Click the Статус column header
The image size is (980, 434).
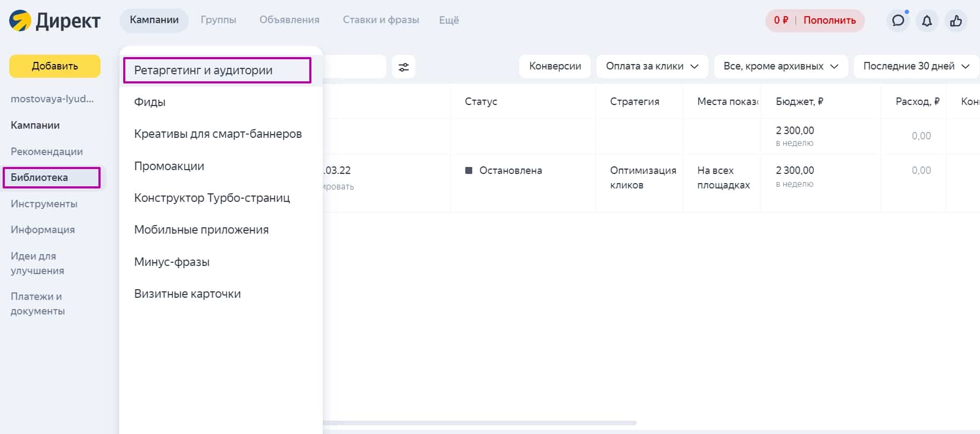tap(481, 101)
